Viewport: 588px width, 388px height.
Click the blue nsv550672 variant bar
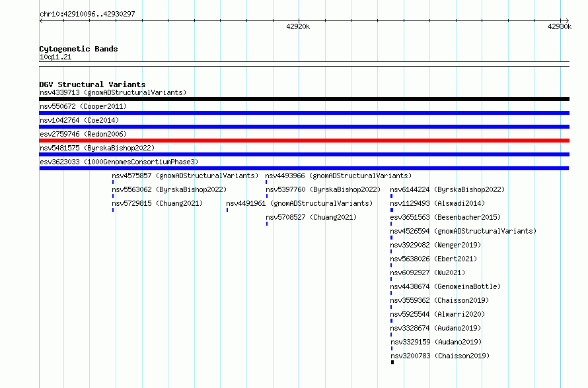[304, 113]
